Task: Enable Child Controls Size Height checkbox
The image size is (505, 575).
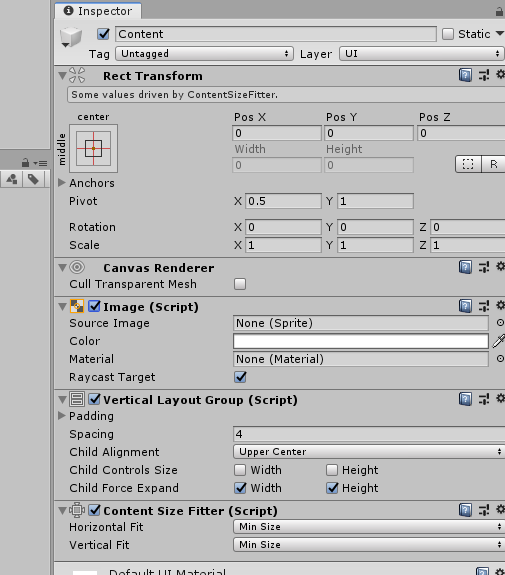Action: 332,470
